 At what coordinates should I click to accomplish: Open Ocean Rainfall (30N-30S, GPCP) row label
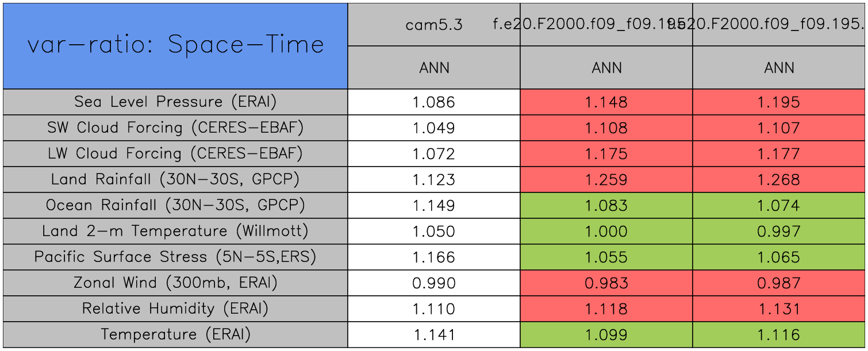coord(175,205)
